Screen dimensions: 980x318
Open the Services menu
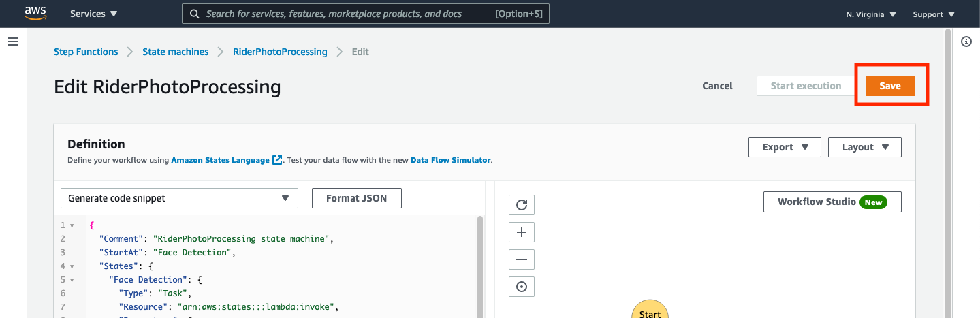coord(94,14)
